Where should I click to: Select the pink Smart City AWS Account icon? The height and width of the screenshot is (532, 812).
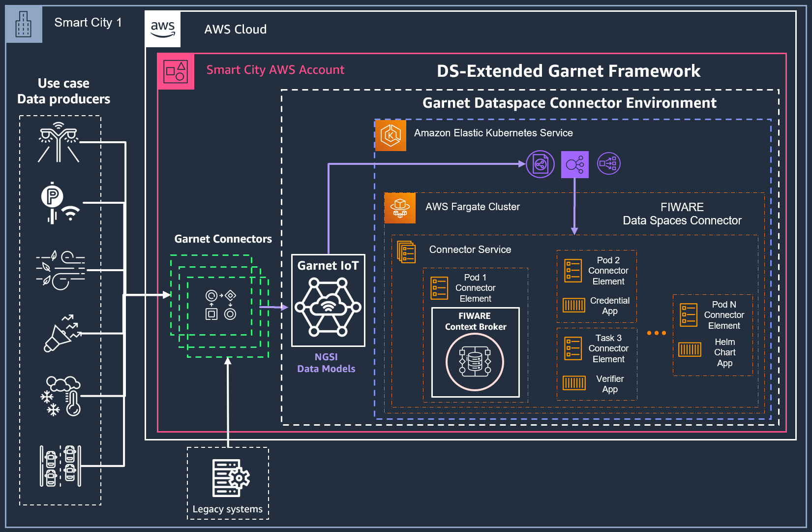[176, 71]
